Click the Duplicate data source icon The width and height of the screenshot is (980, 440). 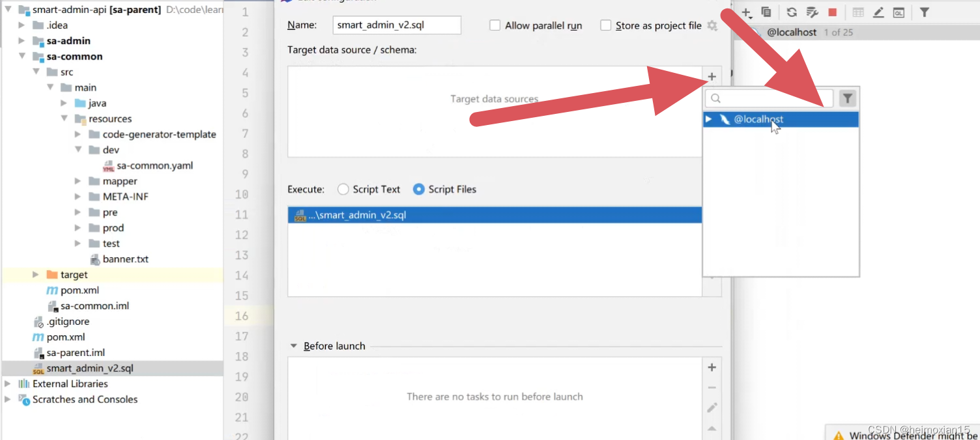(766, 12)
